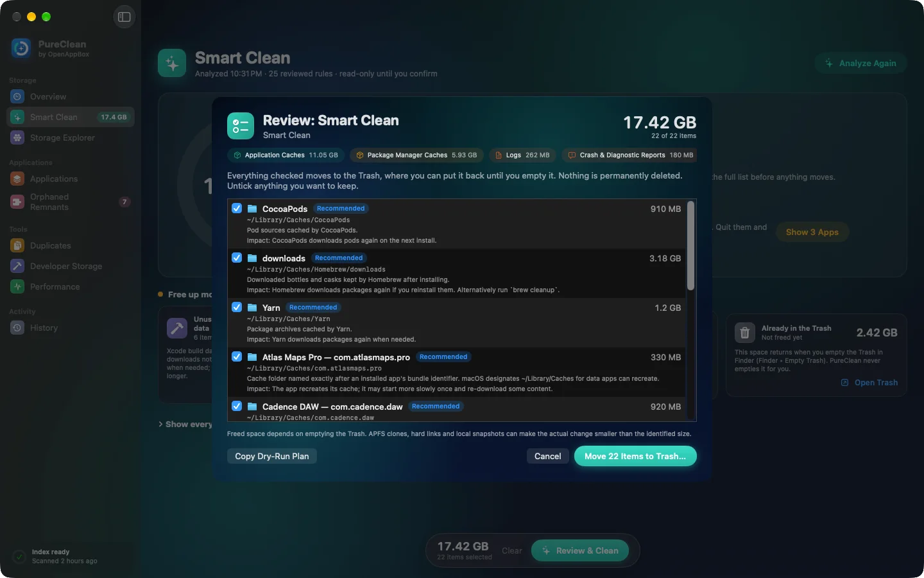Click the CocoaPods folder icon
This screenshot has width=924, height=578.
[252, 209]
